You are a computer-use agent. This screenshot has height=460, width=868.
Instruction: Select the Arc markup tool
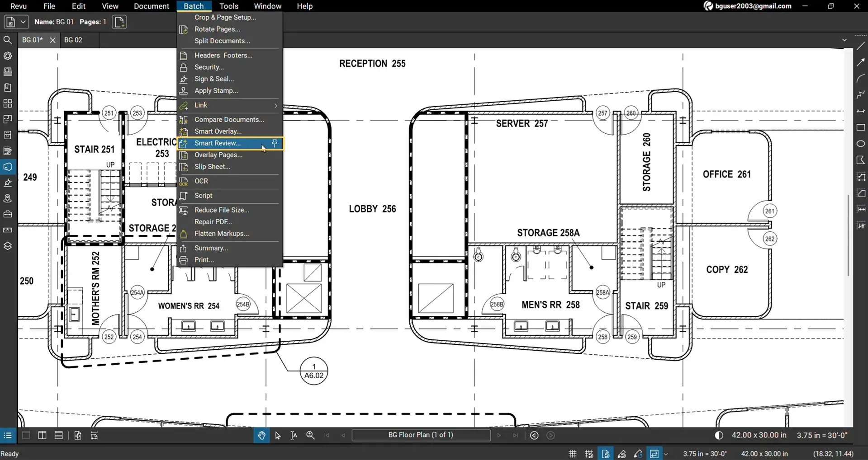(861, 79)
